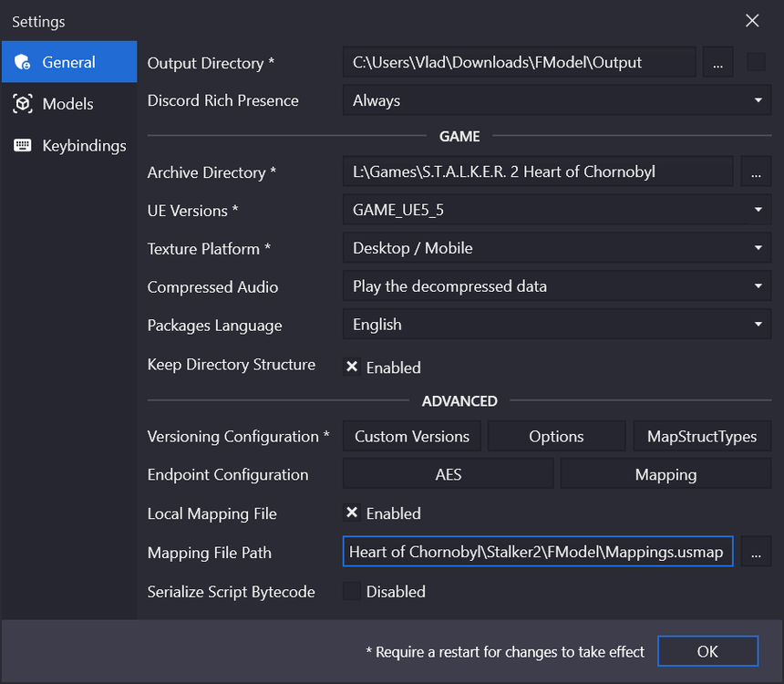Expand the Compressed Audio dropdown

556,286
